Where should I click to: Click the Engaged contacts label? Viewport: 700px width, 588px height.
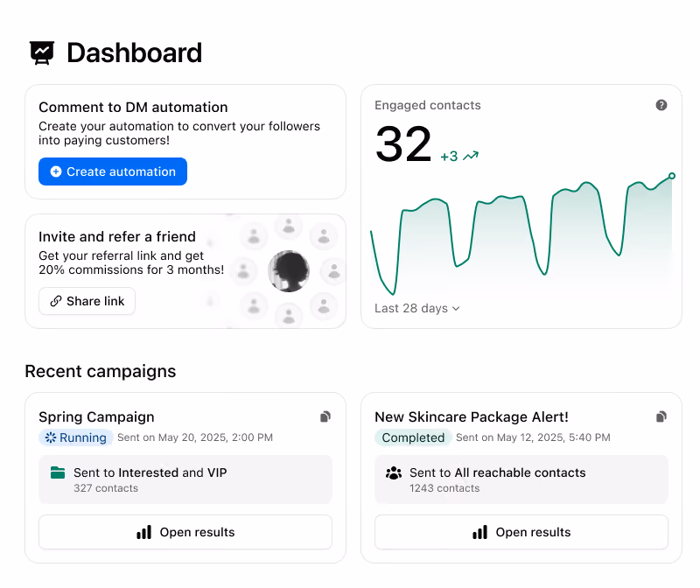tap(428, 105)
